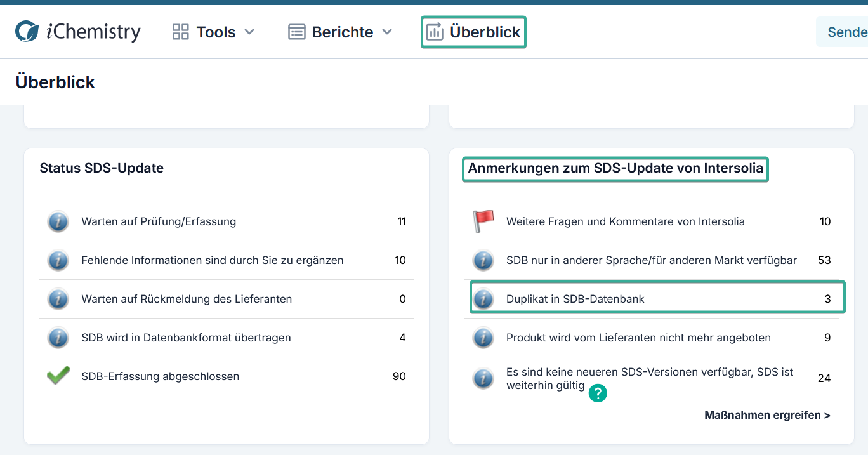This screenshot has height=455, width=868.
Task: Click the Tools grid icon
Action: click(181, 32)
